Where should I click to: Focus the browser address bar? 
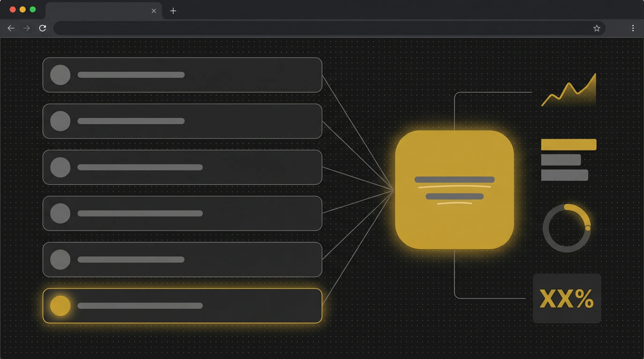click(x=329, y=28)
